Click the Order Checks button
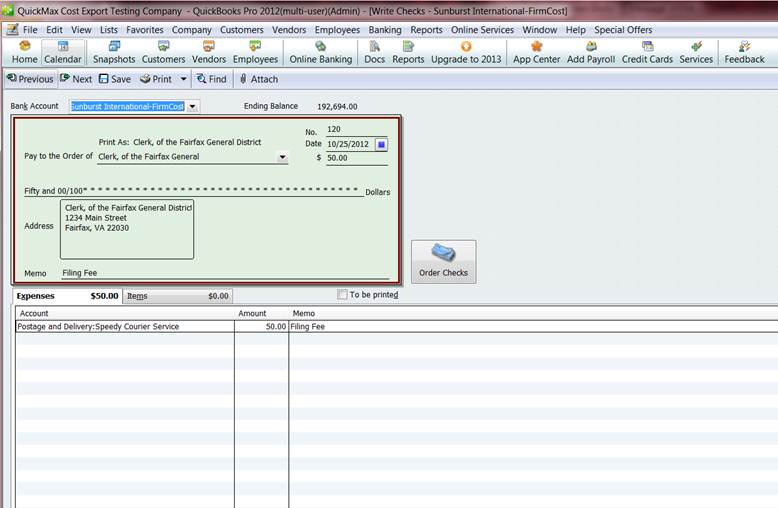The width and height of the screenshot is (778, 508). (443, 261)
